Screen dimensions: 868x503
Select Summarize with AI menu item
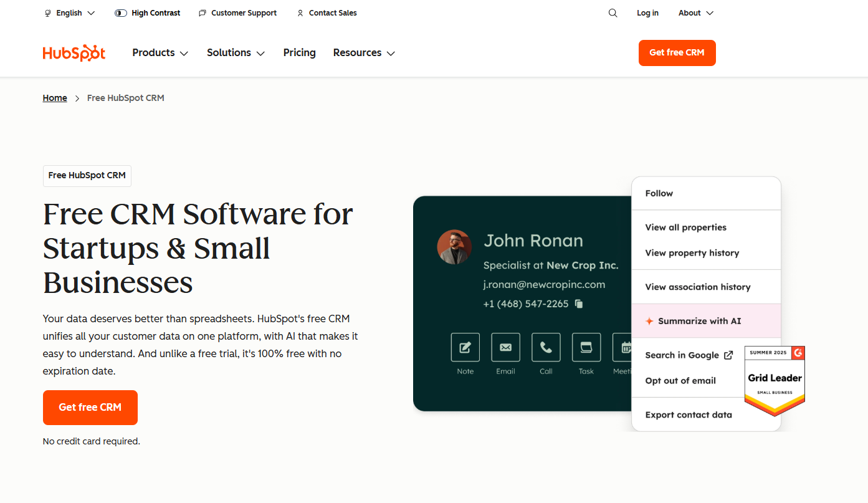[x=699, y=321]
